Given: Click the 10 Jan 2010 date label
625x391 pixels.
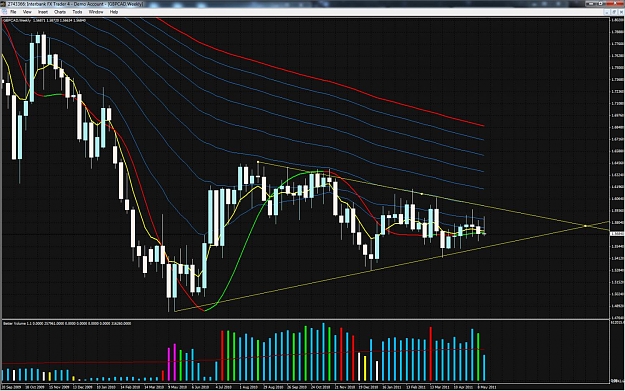Looking at the screenshot, I should [x=106, y=387].
